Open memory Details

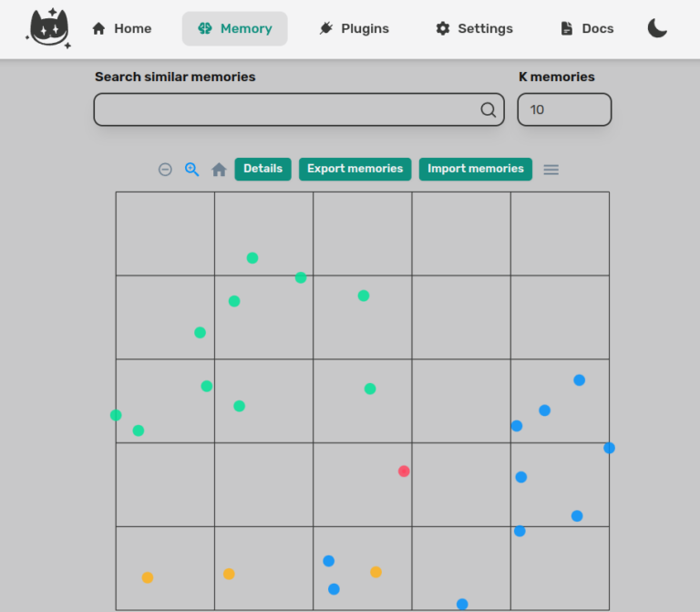[262, 169]
